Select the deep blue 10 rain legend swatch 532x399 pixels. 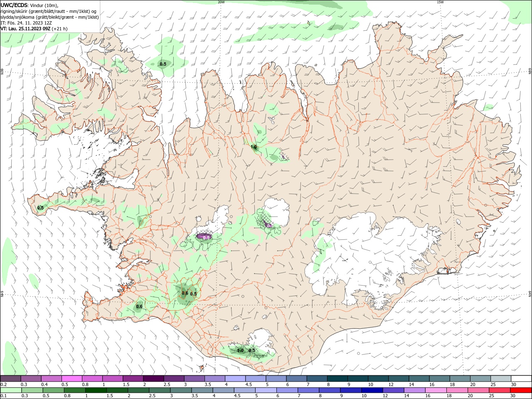click(x=372, y=390)
